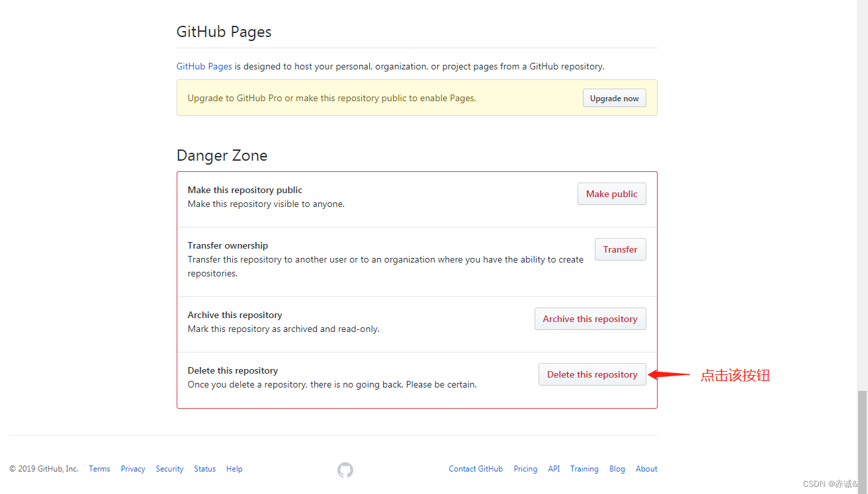Visit the Training footer link
This screenshot has height=494, width=868.
point(584,469)
